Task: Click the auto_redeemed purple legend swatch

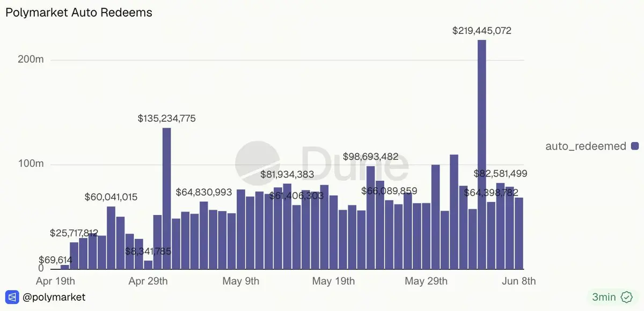Action: pos(635,146)
